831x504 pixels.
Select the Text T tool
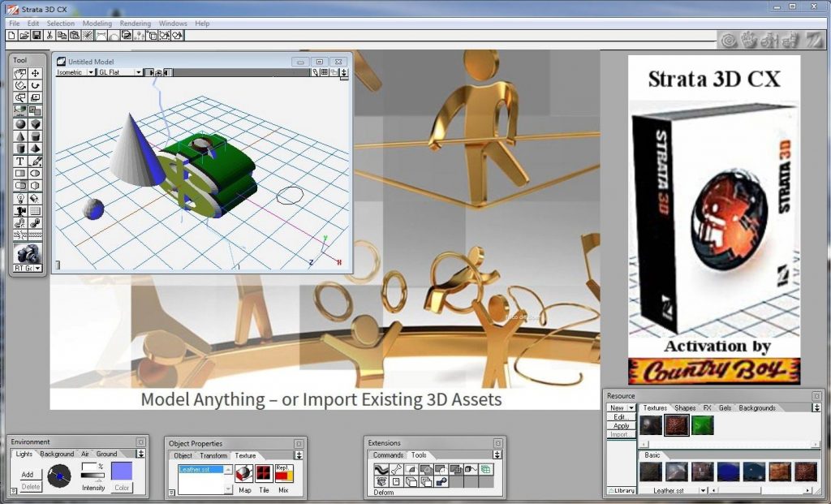20,162
